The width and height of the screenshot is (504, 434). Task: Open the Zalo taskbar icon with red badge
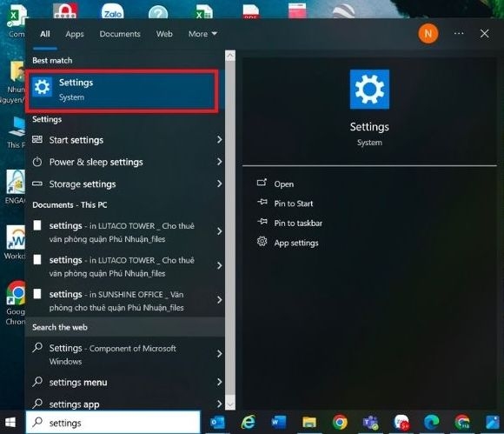pyautogui.click(x=401, y=422)
